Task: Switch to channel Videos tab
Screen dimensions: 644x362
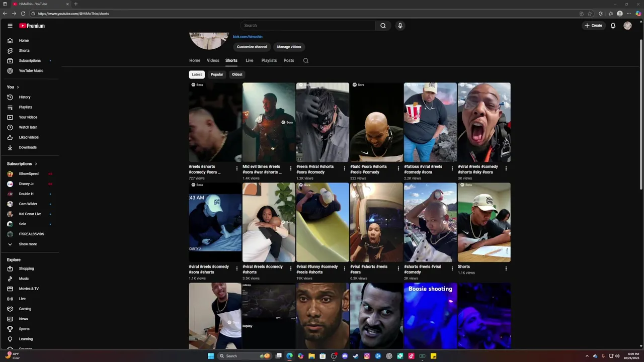Action: coord(213,60)
